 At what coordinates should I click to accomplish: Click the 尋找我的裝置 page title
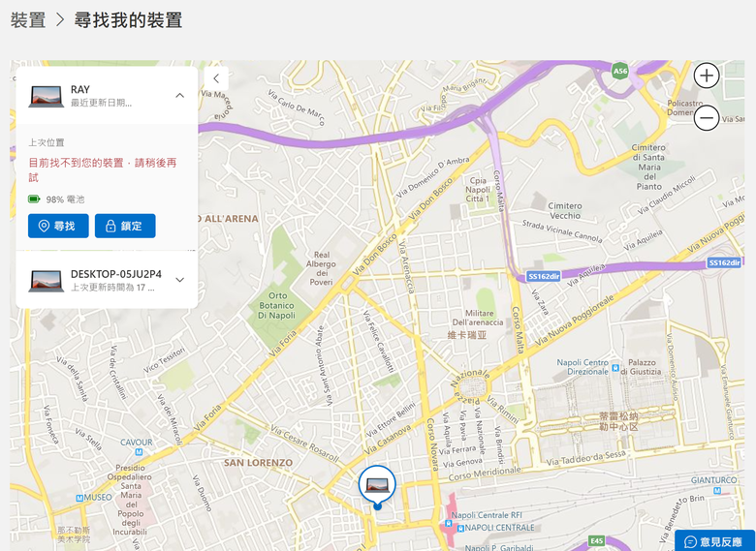(128, 20)
